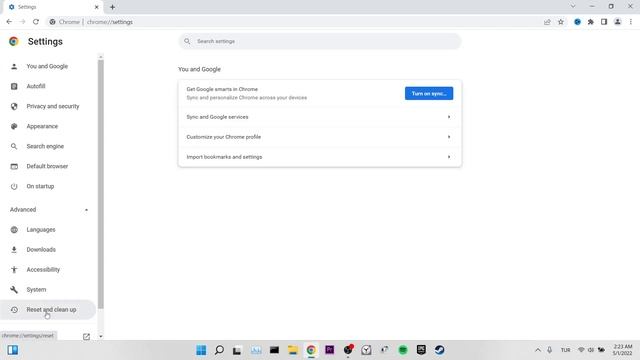Open Default browser settings

pos(48,166)
